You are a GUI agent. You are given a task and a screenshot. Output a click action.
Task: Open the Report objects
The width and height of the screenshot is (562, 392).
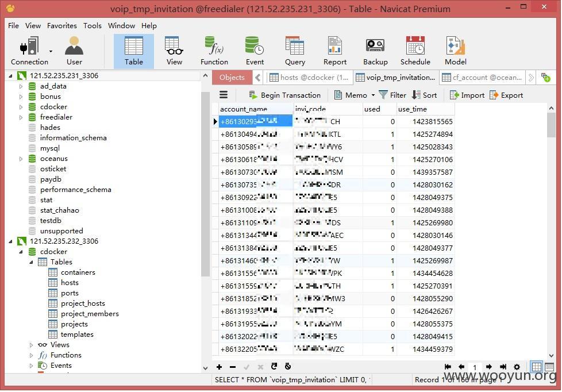(335, 51)
